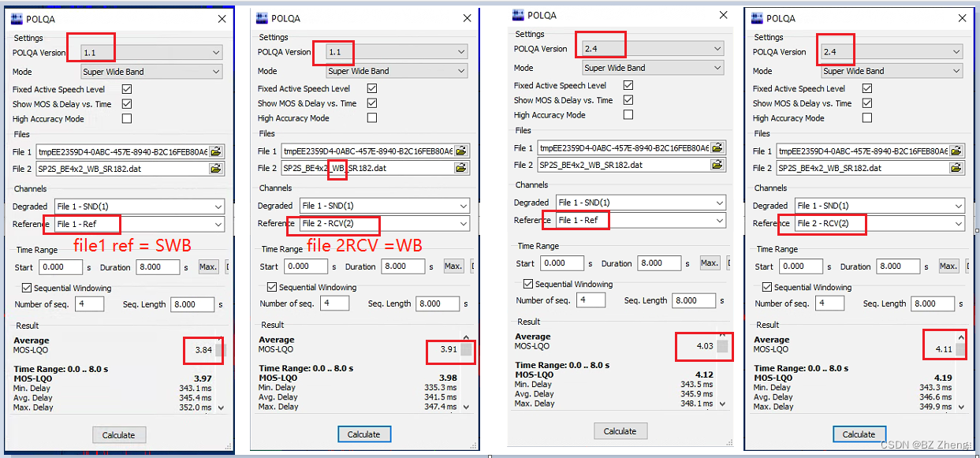Image resolution: width=980 pixels, height=458 pixels.
Task: Open the Degraded channel dropdown in the 3.91 window
Action: click(x=384, y=206)
